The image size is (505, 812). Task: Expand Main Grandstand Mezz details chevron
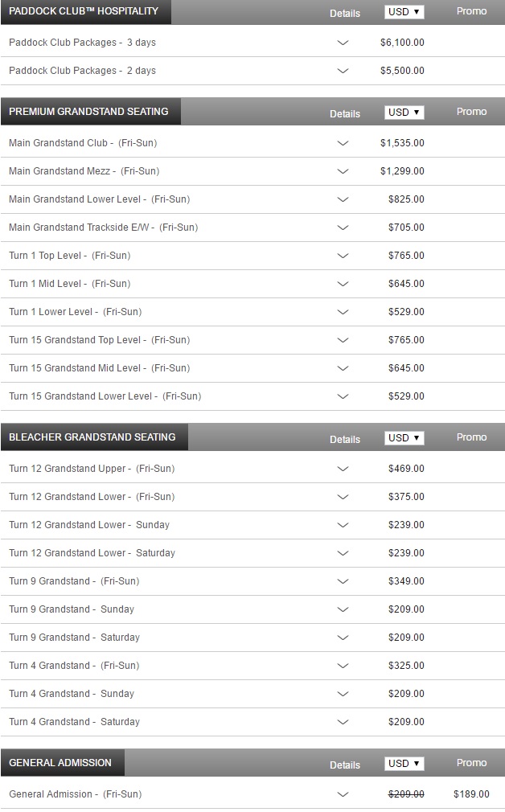click(x=343, y=171)
